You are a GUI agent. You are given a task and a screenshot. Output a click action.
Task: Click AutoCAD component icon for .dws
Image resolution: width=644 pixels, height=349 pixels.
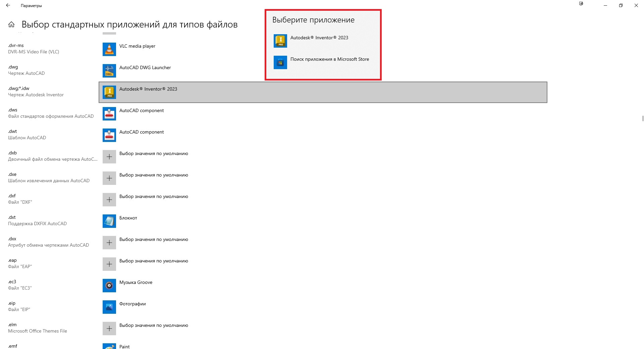point(109,114)
